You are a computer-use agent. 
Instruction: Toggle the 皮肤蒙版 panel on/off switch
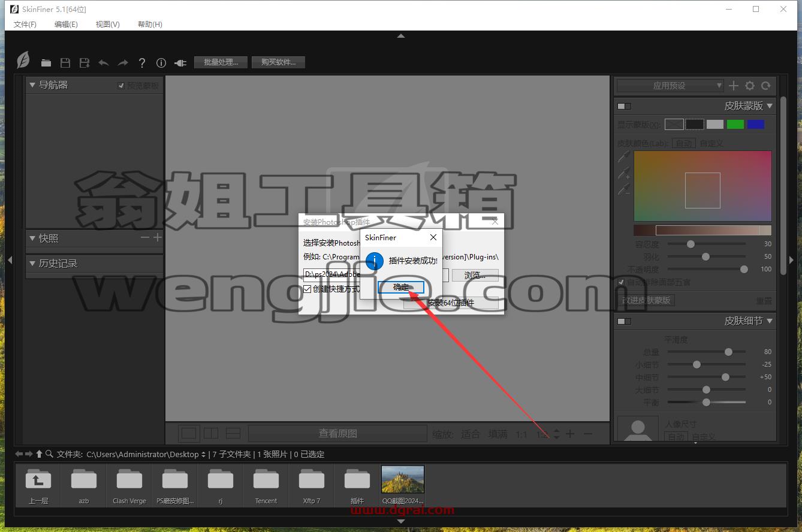point(625,106)
